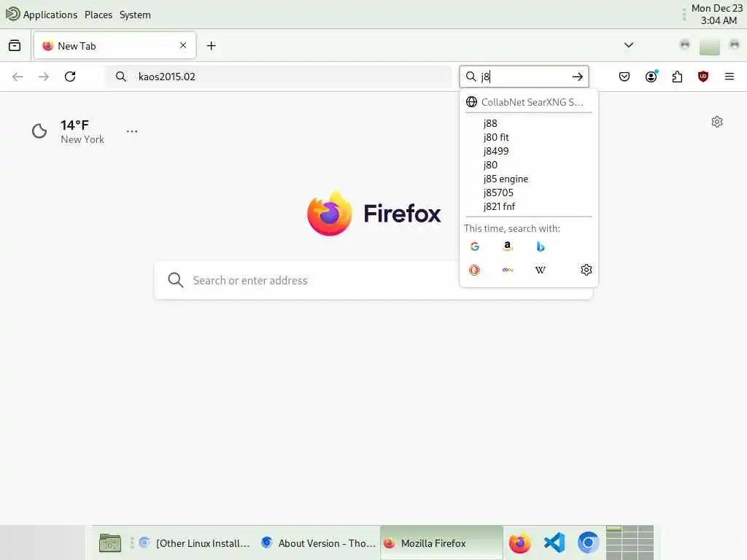Reload the current page
This screenshot has width=747, height=560.
tap(70, 77)
